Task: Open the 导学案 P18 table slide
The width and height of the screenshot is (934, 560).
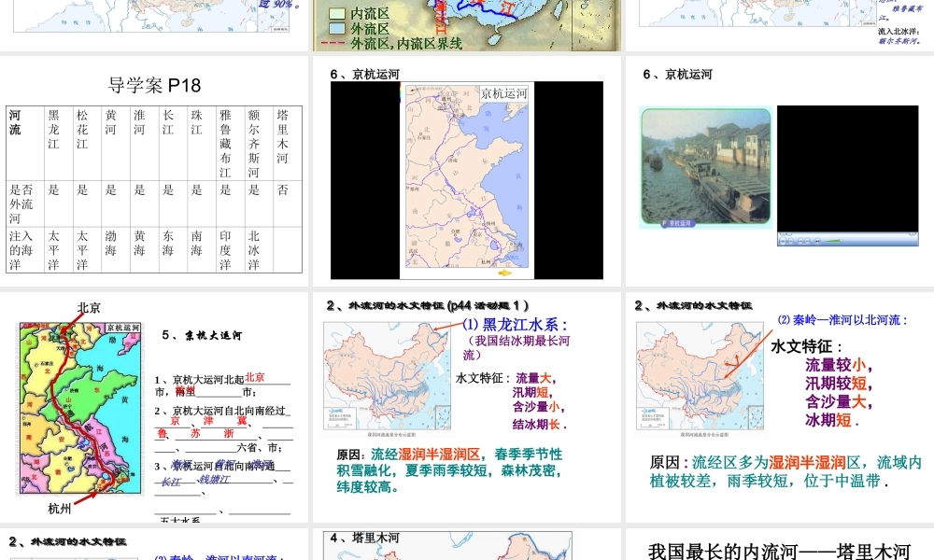Action: tap(154, 171)
